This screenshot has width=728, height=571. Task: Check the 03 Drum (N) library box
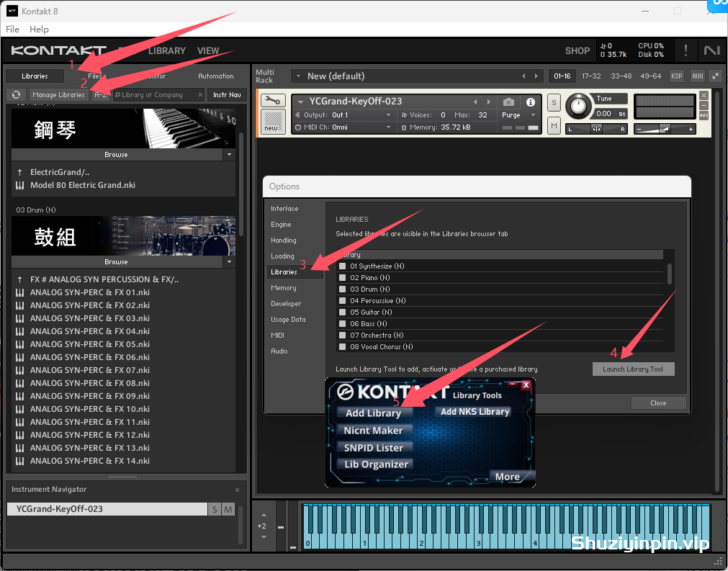point(343,289)
